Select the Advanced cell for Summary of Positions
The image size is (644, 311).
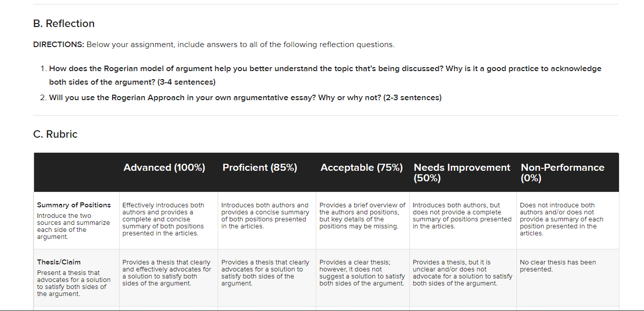[169, 219]
